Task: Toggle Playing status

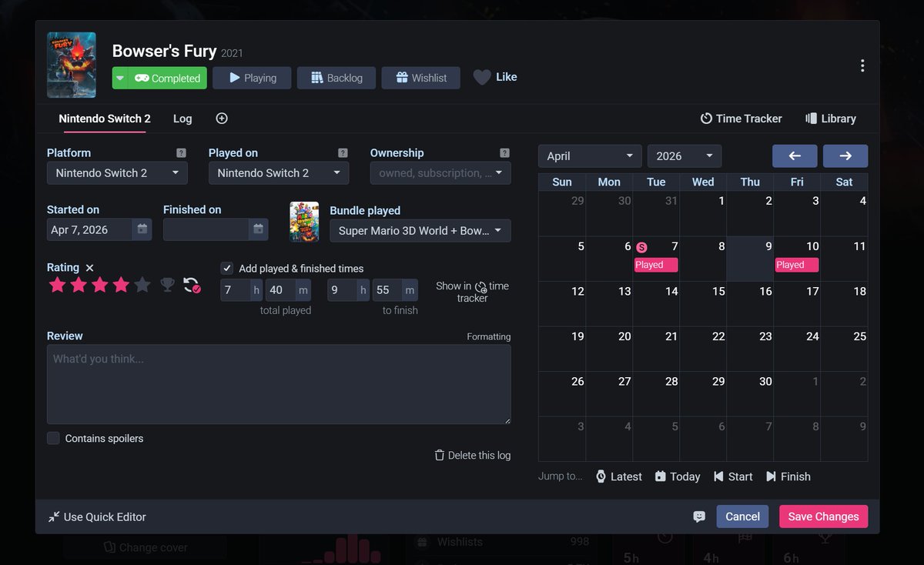Action: pyautogui.click(x=252, y=78)
